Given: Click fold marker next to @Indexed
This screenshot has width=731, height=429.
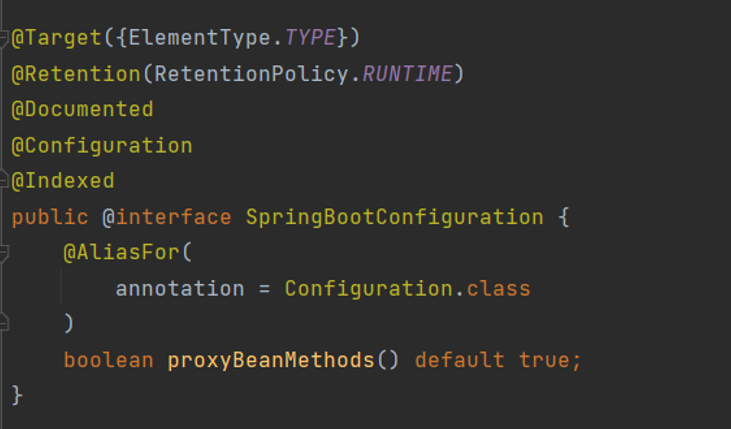Looking at the screenshot, I should click(x=4, y=181).
